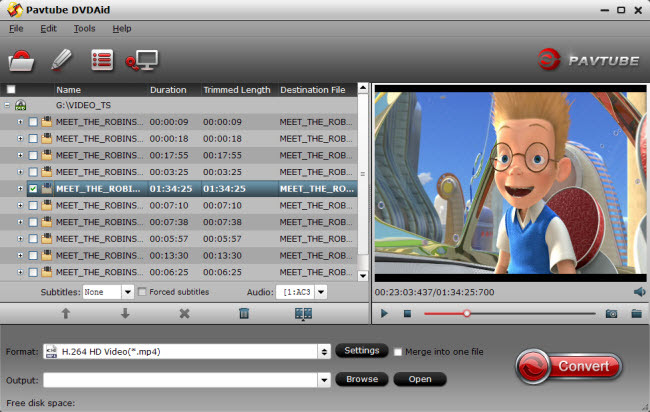This screenshot has width=650, height=412.
Task: Start conversion with the Convert button
Action: click(x=568, y=366)
